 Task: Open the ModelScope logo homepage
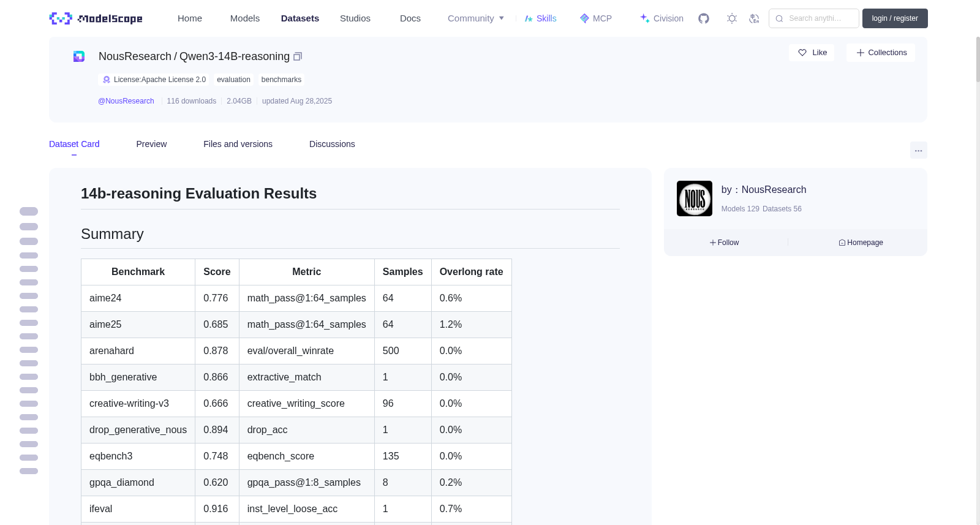point(96,18)
